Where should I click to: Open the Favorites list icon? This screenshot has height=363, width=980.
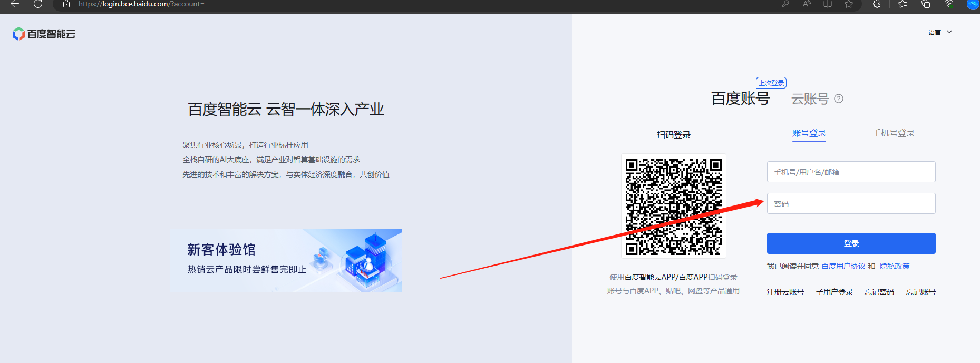[x=903, y=4]
